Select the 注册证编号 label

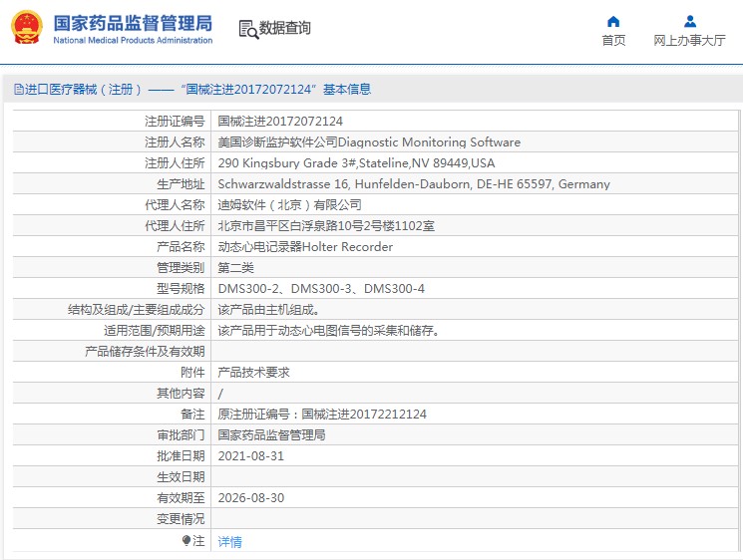(175, 122)
